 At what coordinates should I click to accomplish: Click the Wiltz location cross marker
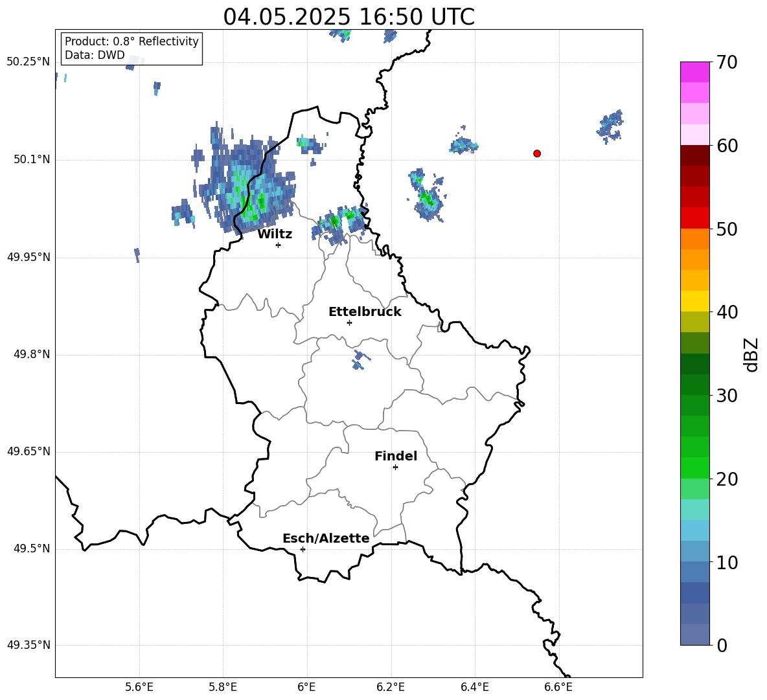tap(279, 245)
